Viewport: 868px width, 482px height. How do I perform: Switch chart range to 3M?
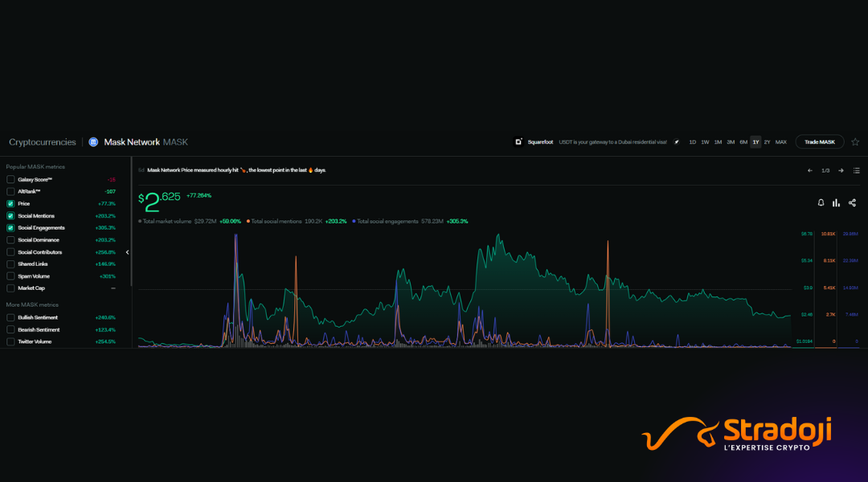[731, 142]
